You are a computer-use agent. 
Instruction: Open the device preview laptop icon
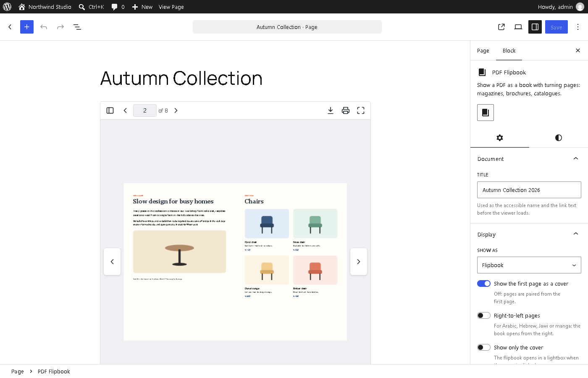(518, 27)
